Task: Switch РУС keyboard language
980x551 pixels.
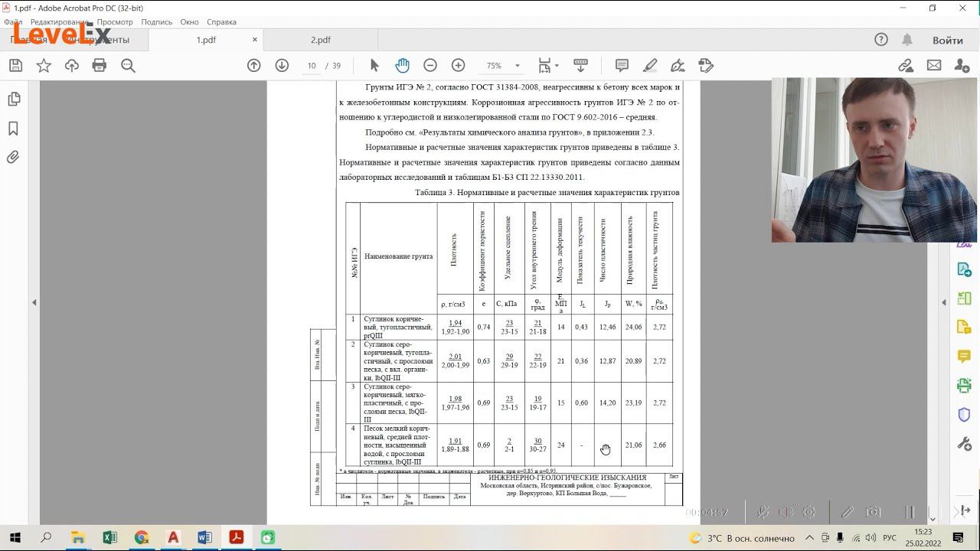Action: pyautogui.click(x=890, y=537)
